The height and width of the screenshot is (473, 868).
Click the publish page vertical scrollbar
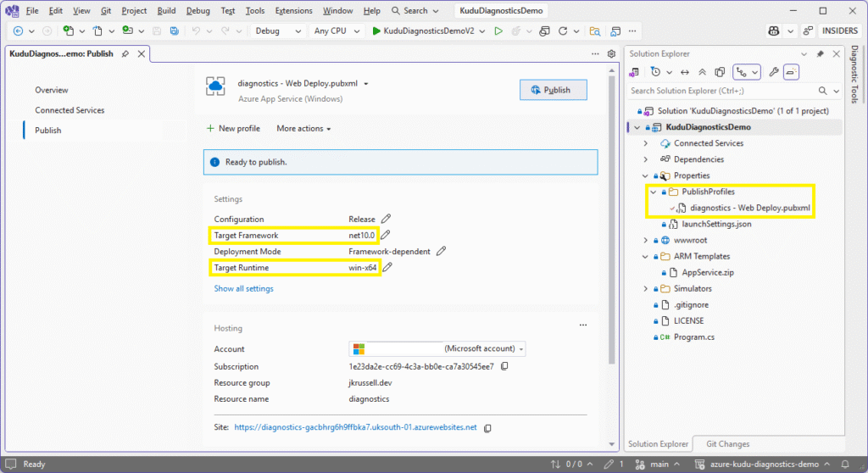coord(612,220)
